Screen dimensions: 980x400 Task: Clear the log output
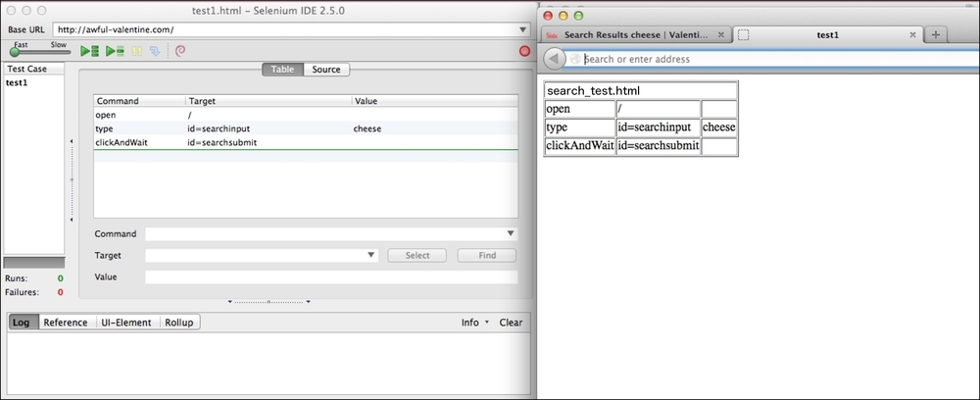pyautogui.click(x=511, y=323)
